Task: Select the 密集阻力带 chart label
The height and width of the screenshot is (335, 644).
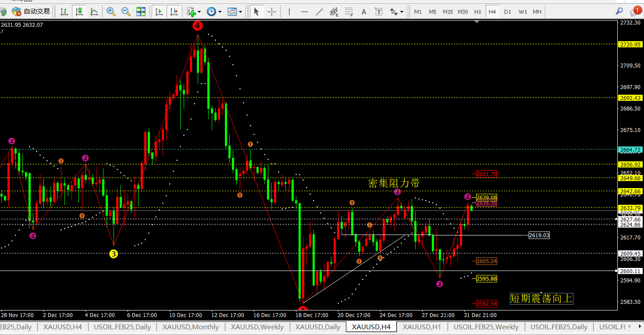Action: pos(394,183)
